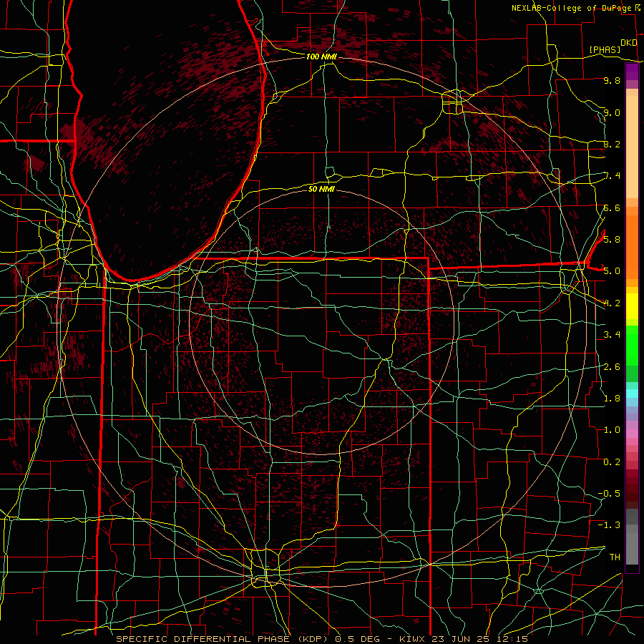Image resolution: width=644 pixels, height=644 pixels.
Task: Click the NEXLAB-College of DuPage label
Action: [x=571, y=8]
